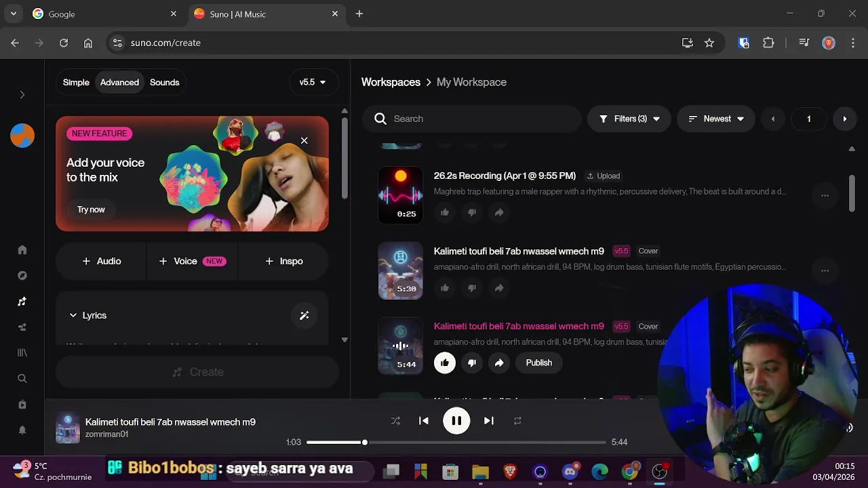The image size is (868, 488).
Task: Toggle shuffle in the player bar
Action: coord(395,421)
